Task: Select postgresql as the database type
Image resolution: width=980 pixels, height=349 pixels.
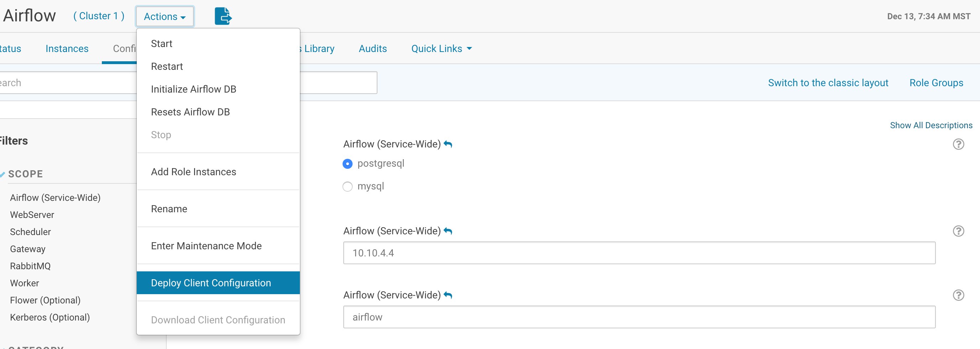Action: pyautogui.click(x=347, y=164)
